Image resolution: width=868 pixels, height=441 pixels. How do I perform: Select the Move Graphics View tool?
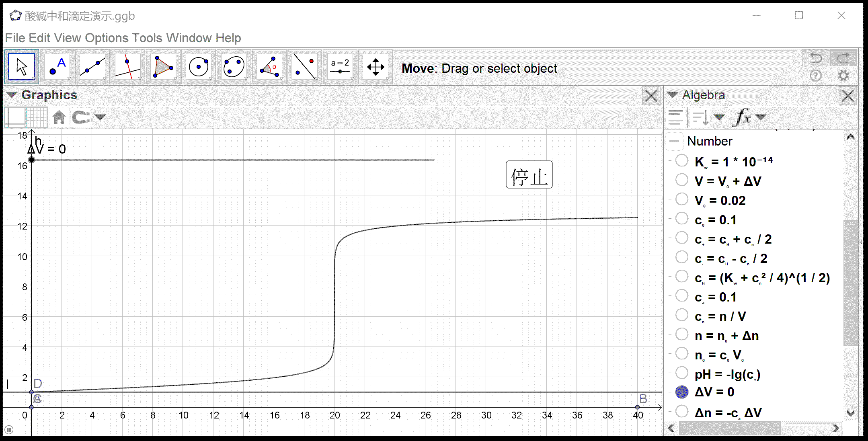pos(376,67)
